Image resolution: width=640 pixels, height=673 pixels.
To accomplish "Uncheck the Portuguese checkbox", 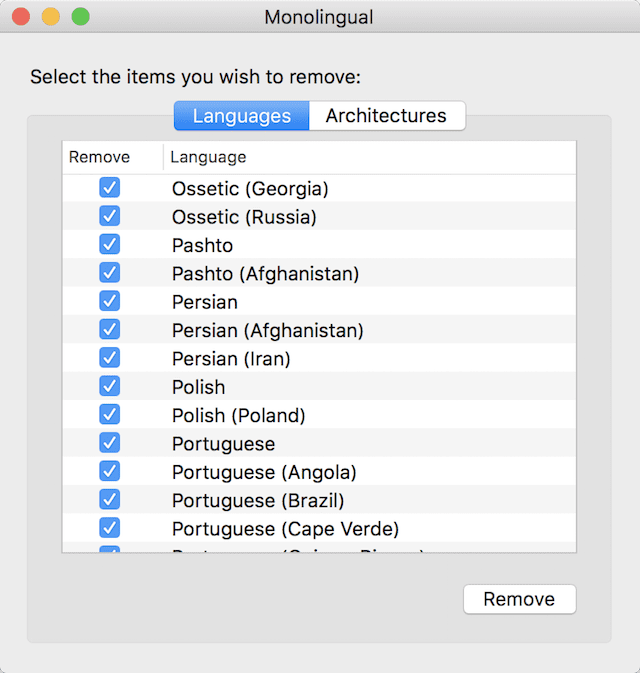I will [x=110, y=443].
